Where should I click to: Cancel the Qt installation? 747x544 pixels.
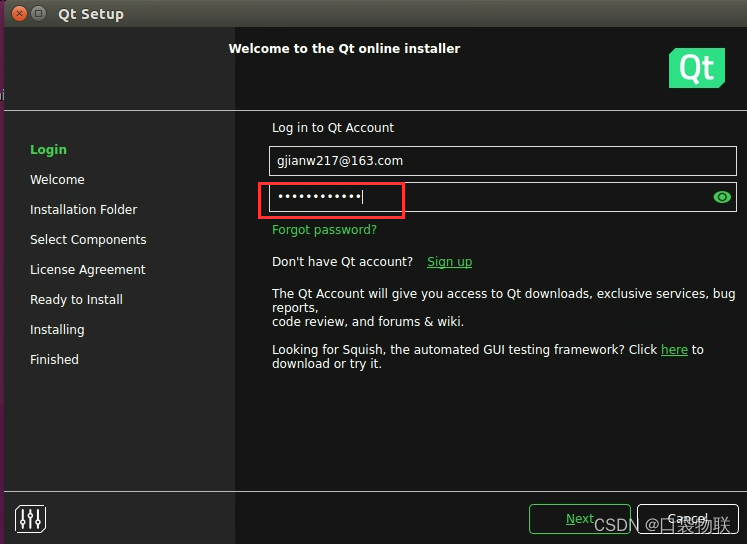pos(687,519)
